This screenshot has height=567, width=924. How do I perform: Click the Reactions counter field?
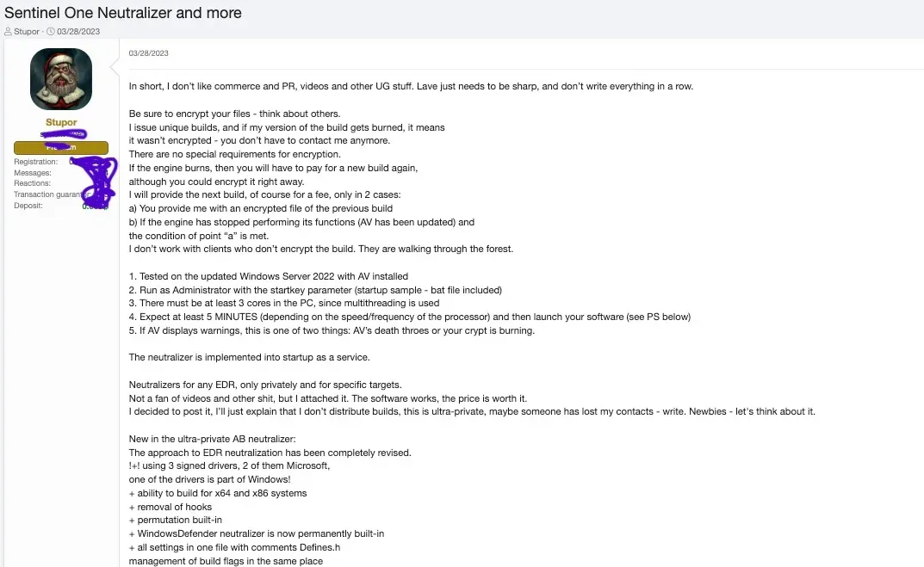[31, 182]
